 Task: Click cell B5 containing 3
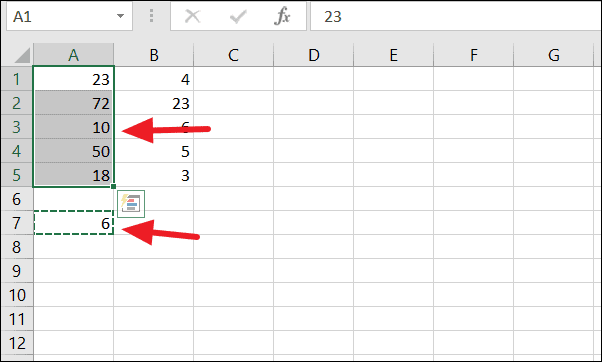click(x=154, y=175)
